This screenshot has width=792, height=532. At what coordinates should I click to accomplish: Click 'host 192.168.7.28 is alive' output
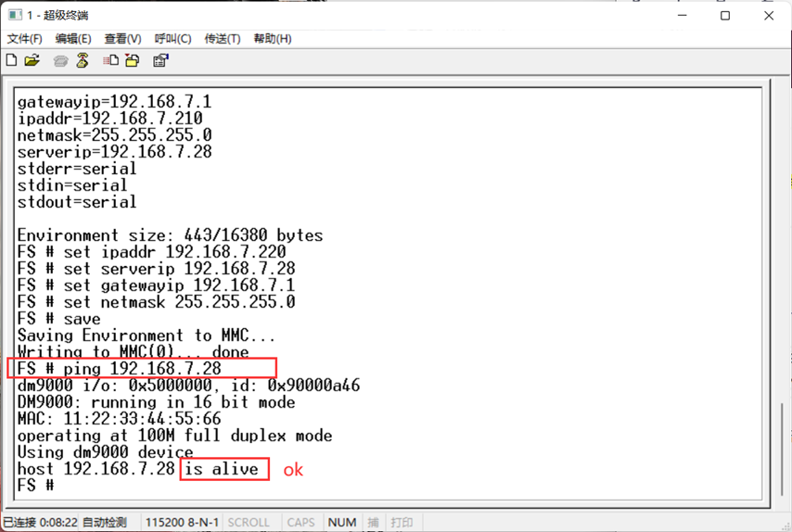click(138, 469)
